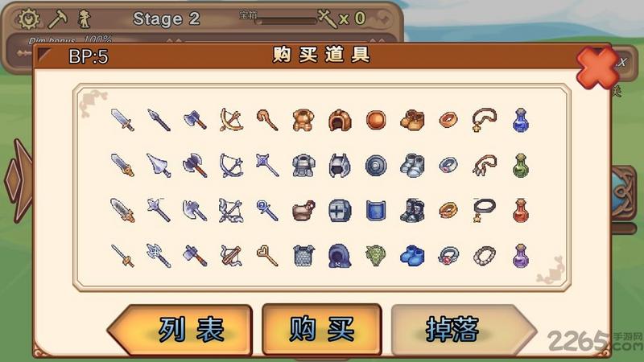Image resolution: width=644 pixels, height=362 pixels.
Task: Choose the blue kite shield item
Action: 376,211
